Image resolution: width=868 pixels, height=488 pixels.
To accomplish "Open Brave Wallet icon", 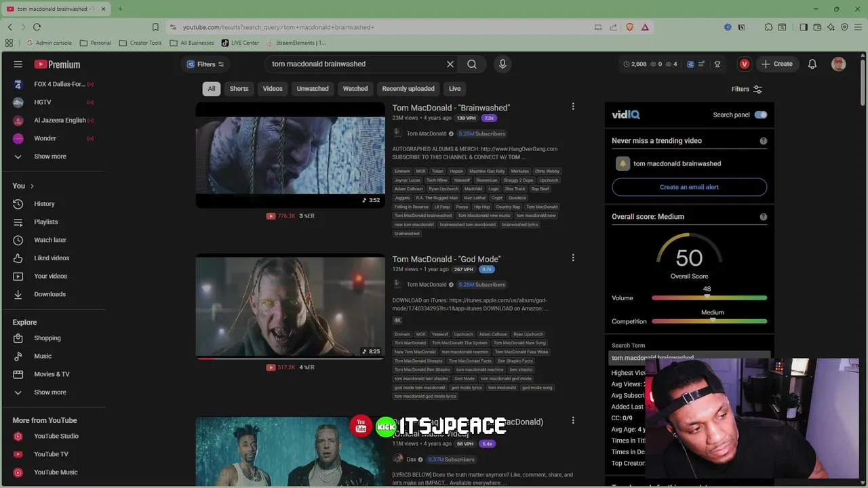I will pyautogui.click(x=818, y=27).
